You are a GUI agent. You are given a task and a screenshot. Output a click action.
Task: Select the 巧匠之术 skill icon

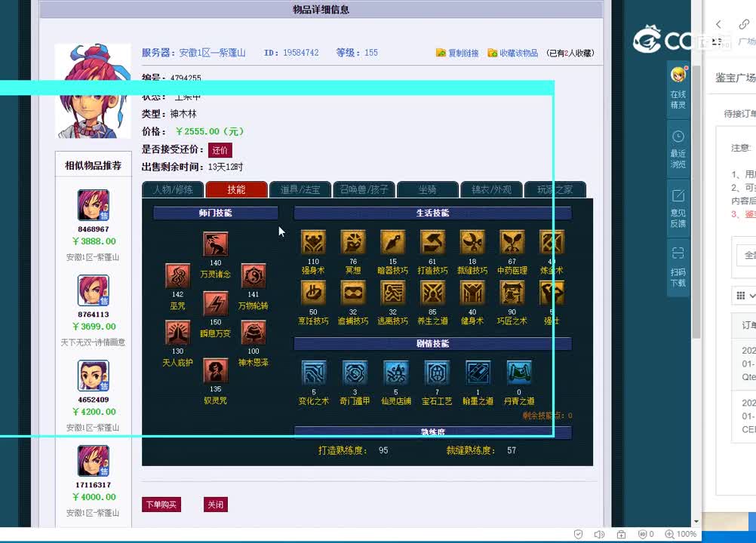click(x=512, y=293)
